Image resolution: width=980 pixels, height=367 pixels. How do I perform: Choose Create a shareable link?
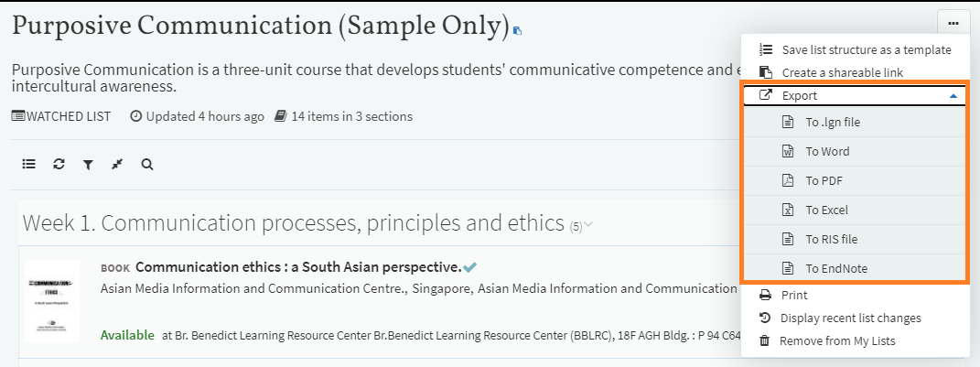pos(842,72)
